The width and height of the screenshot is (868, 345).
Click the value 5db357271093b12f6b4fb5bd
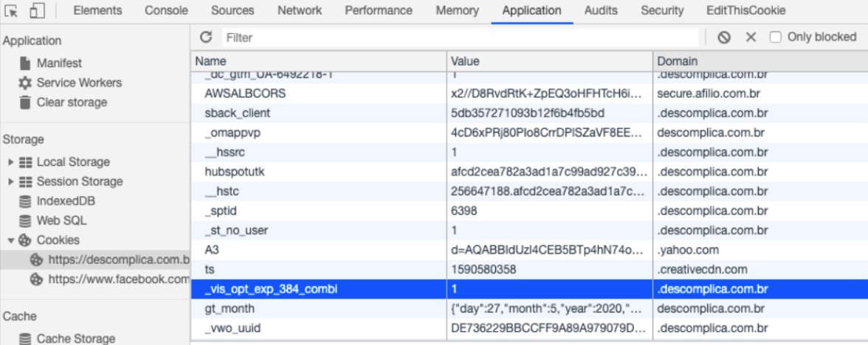(528, 114)
